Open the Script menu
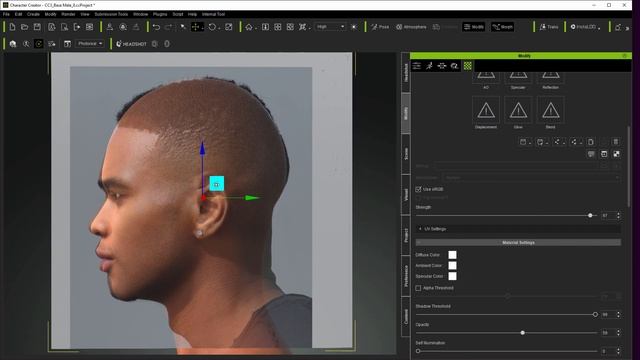 pyautogui.click(x=178, y=14)
